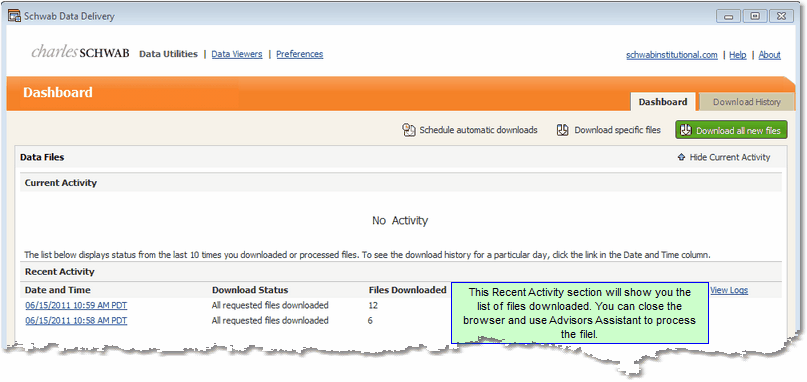Maximize the Schwab Data Delivery window

point(755,16)
